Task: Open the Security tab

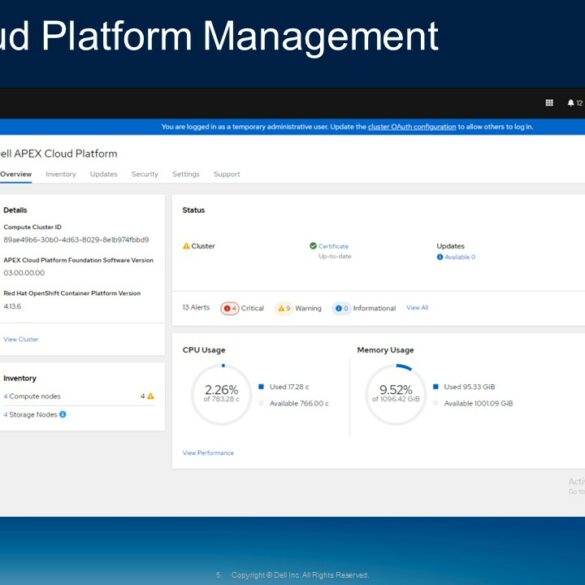Action: coord(145,174)
